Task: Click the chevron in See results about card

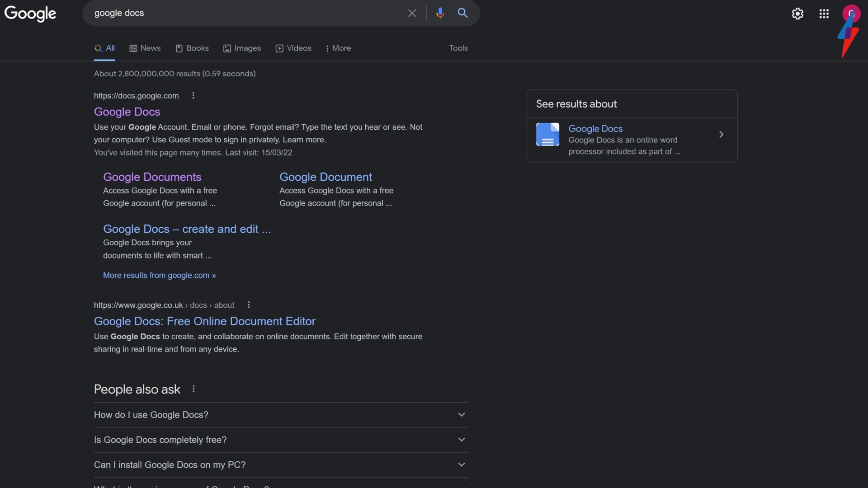Action: point(721,134)
